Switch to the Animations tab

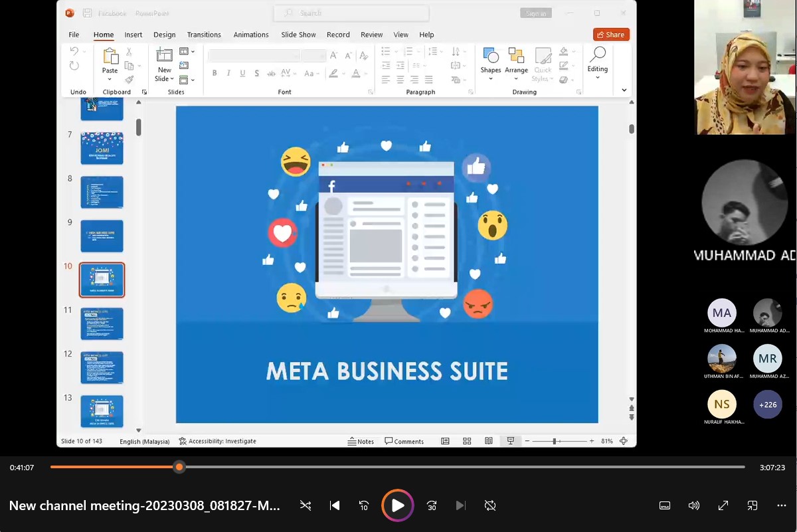click(251, 35)
